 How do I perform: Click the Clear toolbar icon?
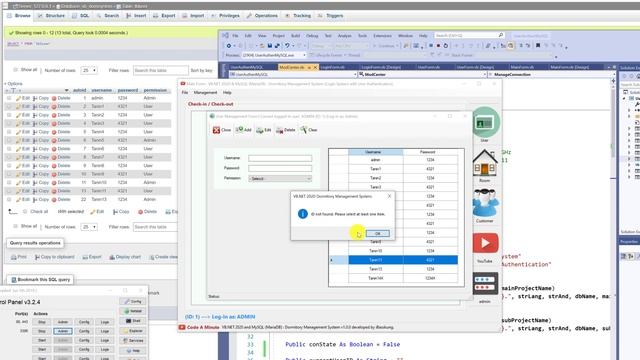[x=309, y=130]
